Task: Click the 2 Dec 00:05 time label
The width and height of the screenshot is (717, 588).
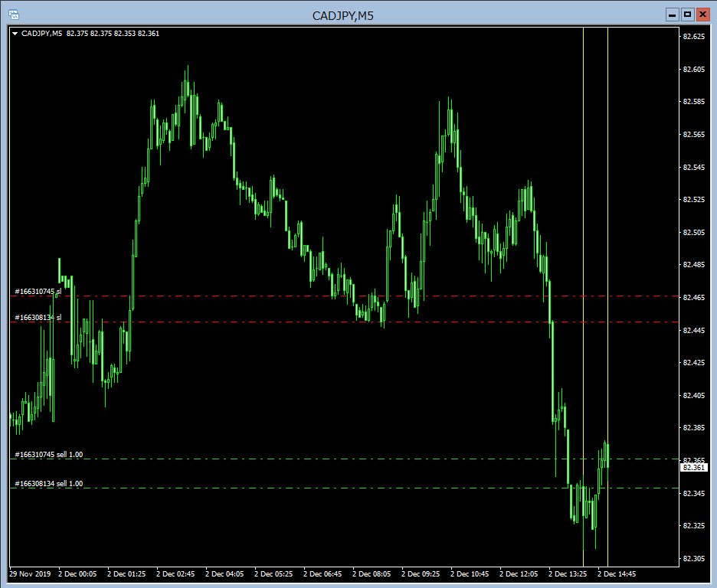Action: (x=77, y=574)
